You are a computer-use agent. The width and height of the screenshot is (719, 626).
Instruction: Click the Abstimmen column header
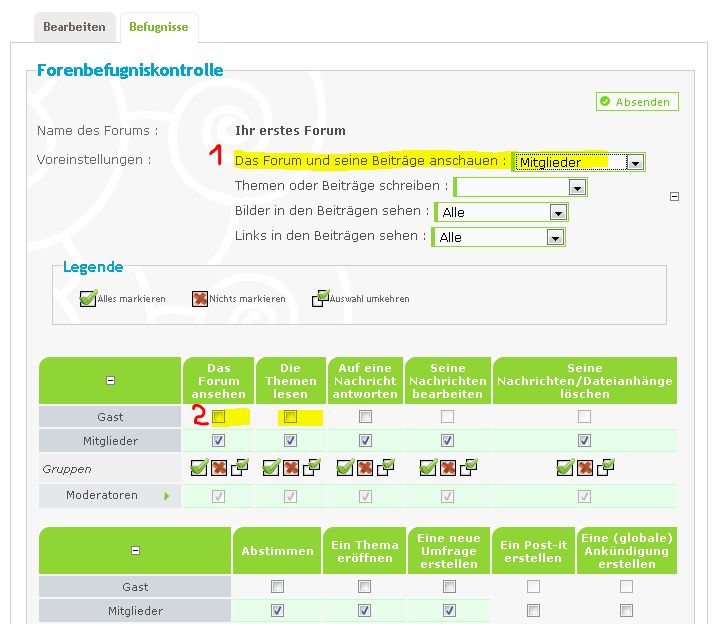coord(277,551)
